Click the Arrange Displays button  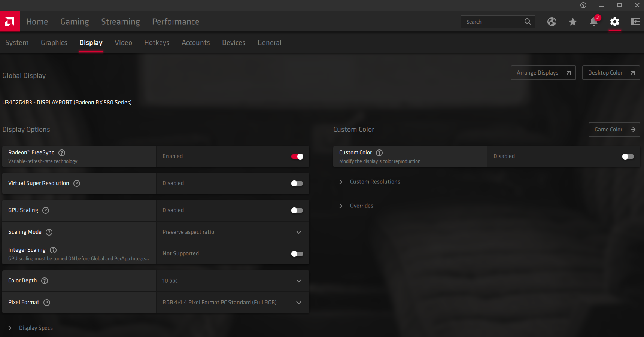(543, 73)
